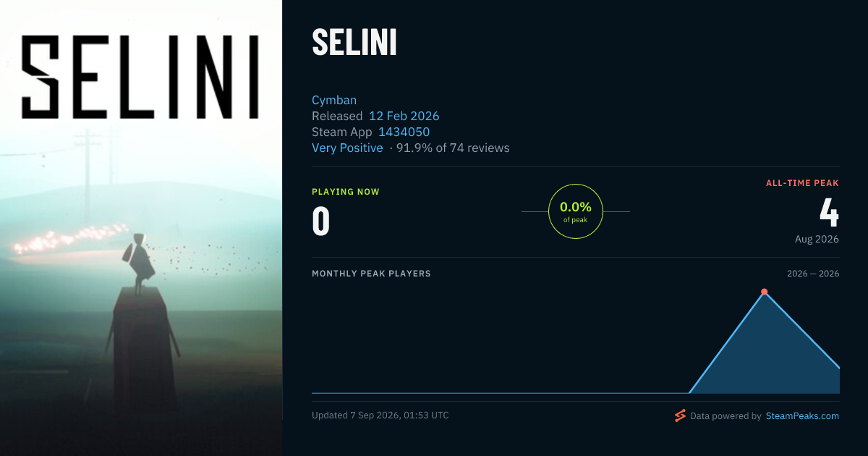The width and height of the screenshot is (868, 456).
Task: Click the SELINI title heading
Action: [x=354, y=43]
